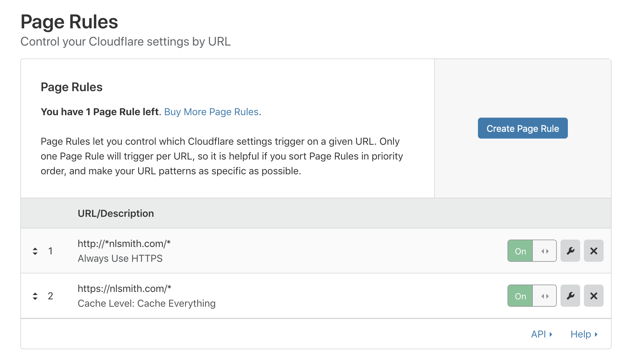Click reorder arrows for rule 1
635x364 pixels.
tap(35, 251)
